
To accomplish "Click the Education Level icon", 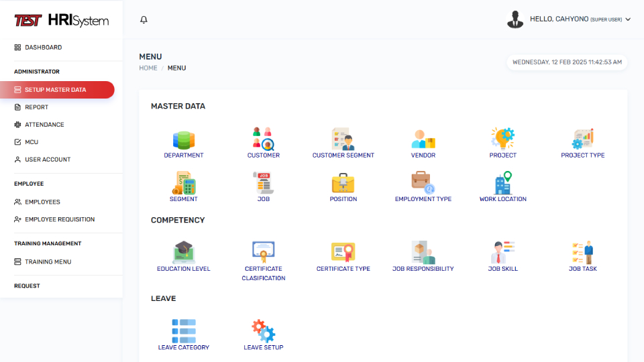I will coord(183,253).
